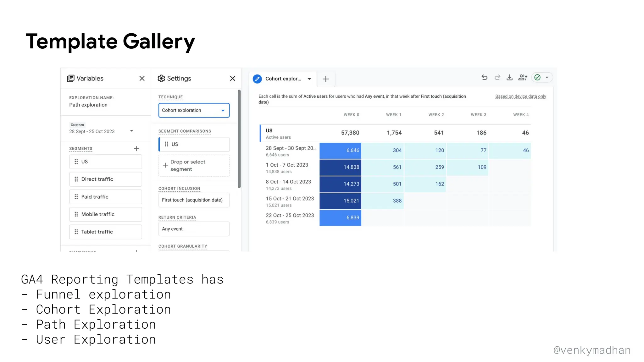Image resolution: width=644 pixels, height=362 pixels.
Task: Click the Cohort explor... tab label
Action: (283, 79)
